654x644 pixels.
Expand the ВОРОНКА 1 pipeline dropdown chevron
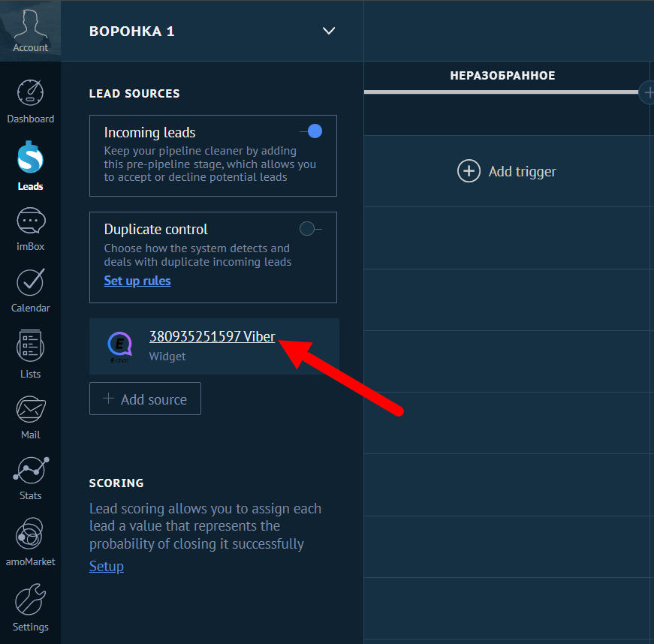coord(329,31)
